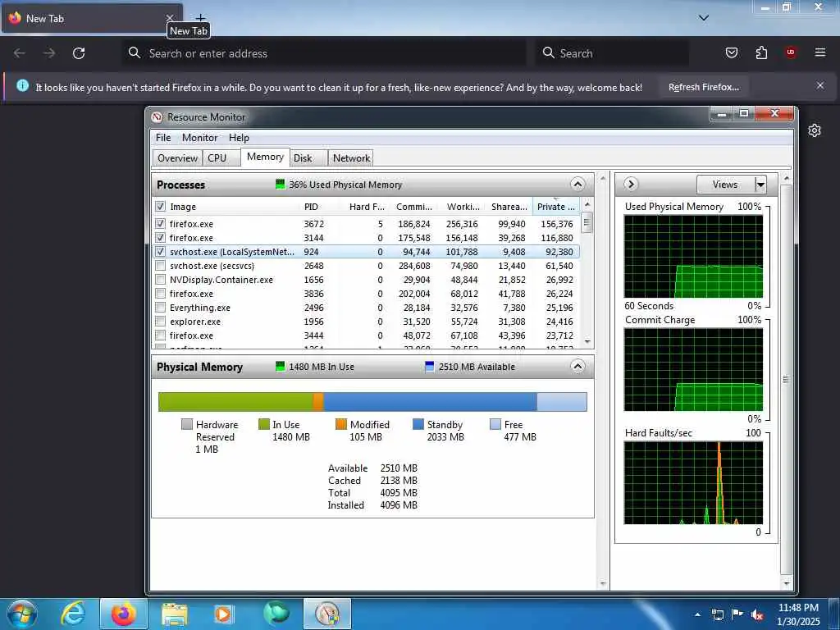Hide the graphs pane with arrow button
The image size is (840, 630).
click(x=631, y=185)
